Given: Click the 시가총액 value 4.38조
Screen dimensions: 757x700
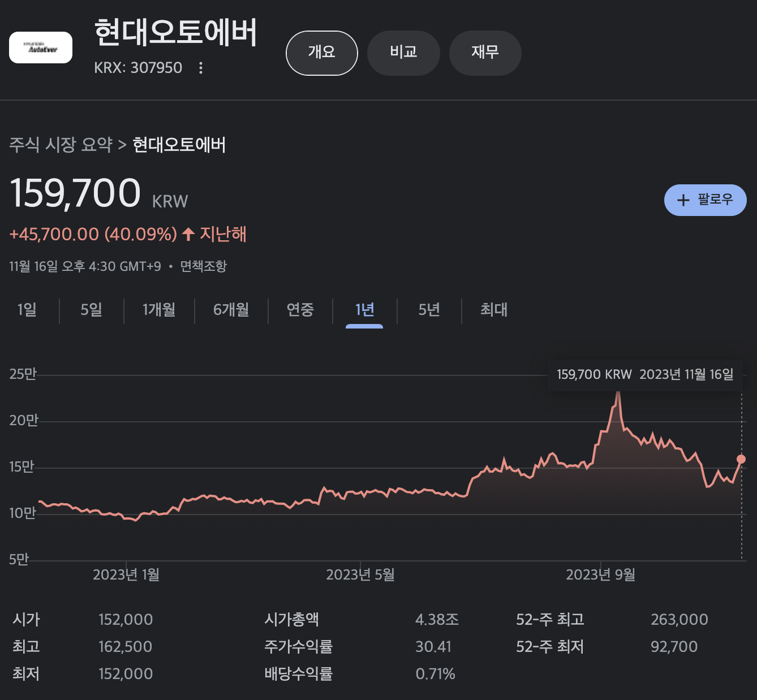Looking at the screenshot, I should click(x=437, y=620).
